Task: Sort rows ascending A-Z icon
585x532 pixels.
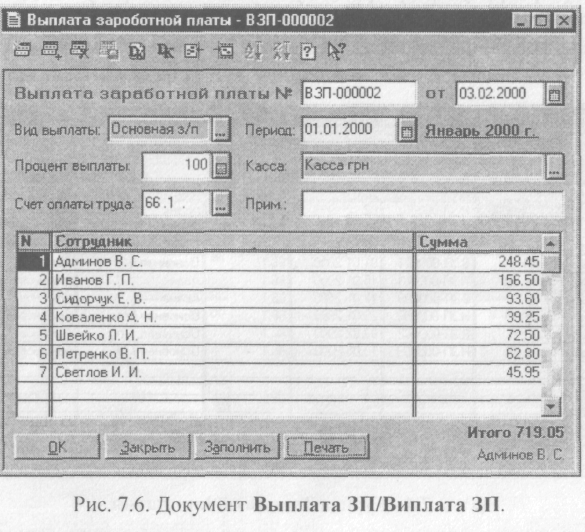Action: pyautogui.click(x=253, y=51)
